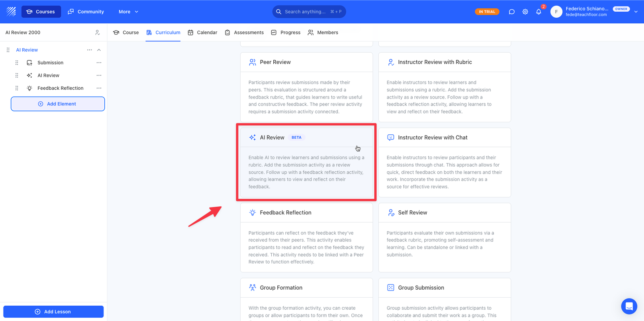Open options menu for Feedback Reflection element

99,88
